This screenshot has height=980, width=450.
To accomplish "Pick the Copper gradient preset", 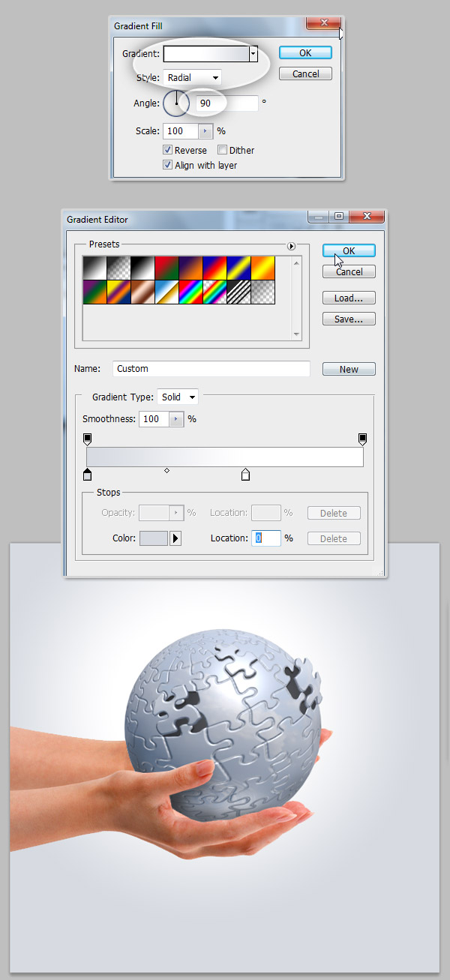I will pyautogui.click(x=142, y=292).
